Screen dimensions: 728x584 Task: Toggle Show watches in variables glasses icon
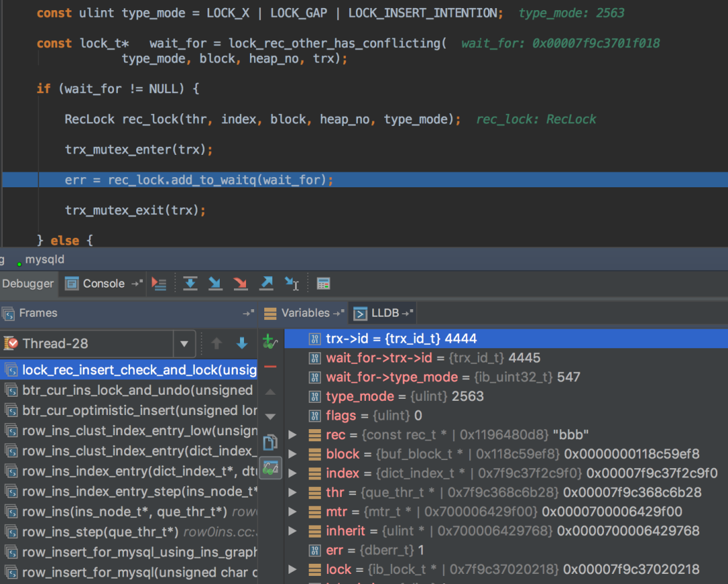[270, 468]
